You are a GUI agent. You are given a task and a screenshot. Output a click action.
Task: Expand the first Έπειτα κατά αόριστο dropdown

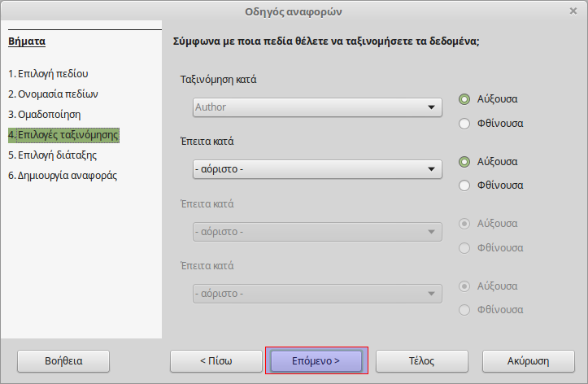[x=431, y=169]
